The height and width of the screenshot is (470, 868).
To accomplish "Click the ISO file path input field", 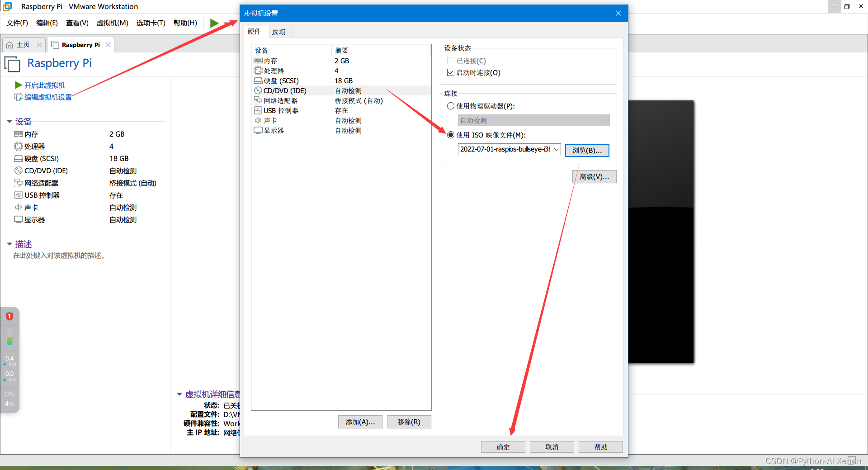I will 505,149.
